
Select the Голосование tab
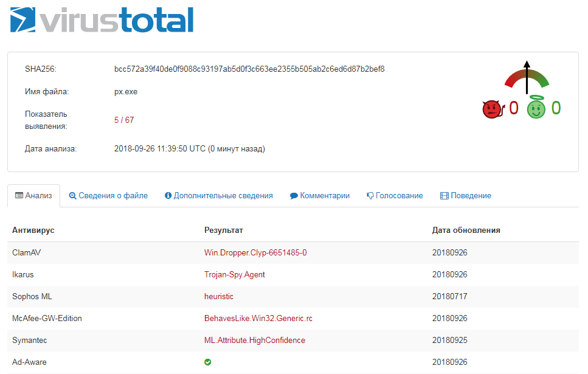click(395, 195)
